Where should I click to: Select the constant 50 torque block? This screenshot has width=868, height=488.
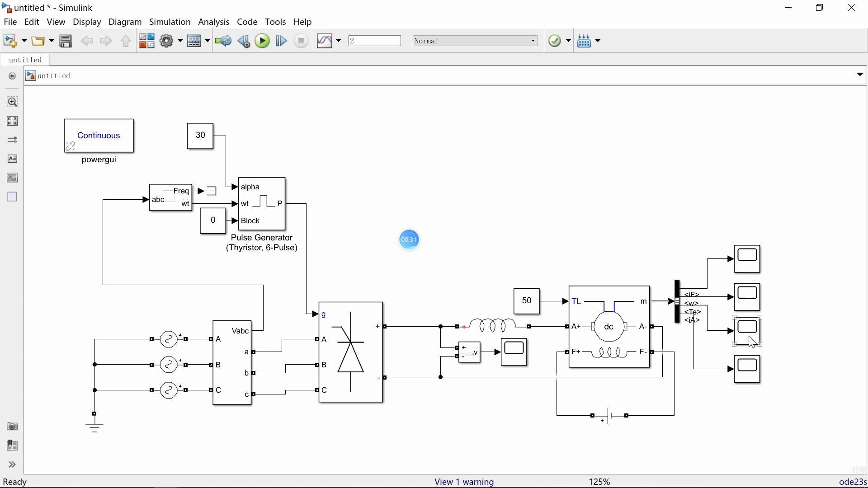point(527,301)
